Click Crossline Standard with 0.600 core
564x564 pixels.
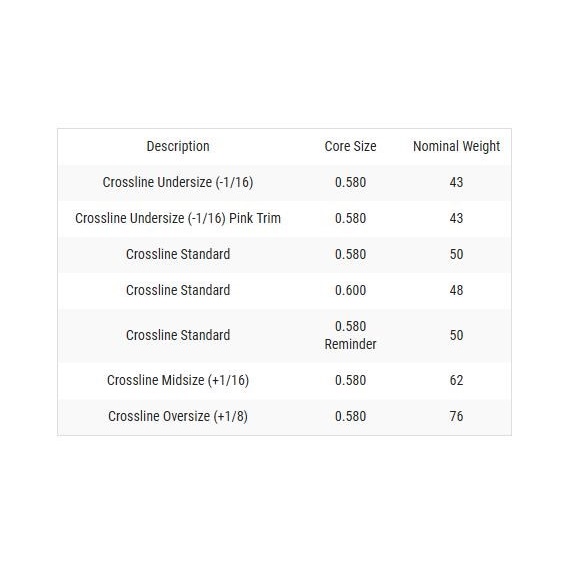click(178, 290)
